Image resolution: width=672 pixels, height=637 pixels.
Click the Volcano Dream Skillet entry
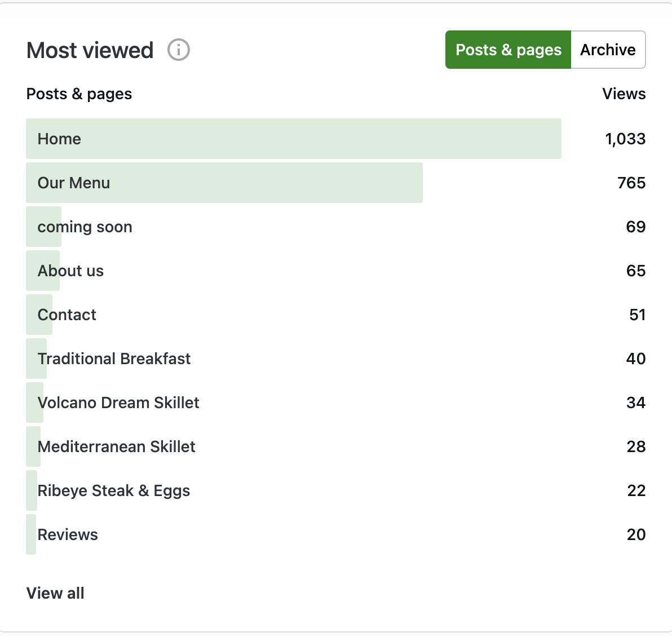[118, 403]
